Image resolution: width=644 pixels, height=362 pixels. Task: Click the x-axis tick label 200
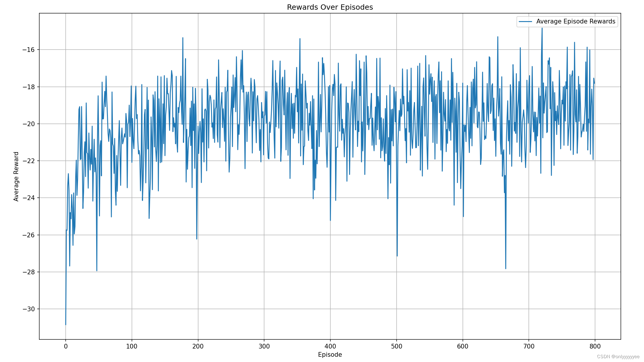point(198,346)
